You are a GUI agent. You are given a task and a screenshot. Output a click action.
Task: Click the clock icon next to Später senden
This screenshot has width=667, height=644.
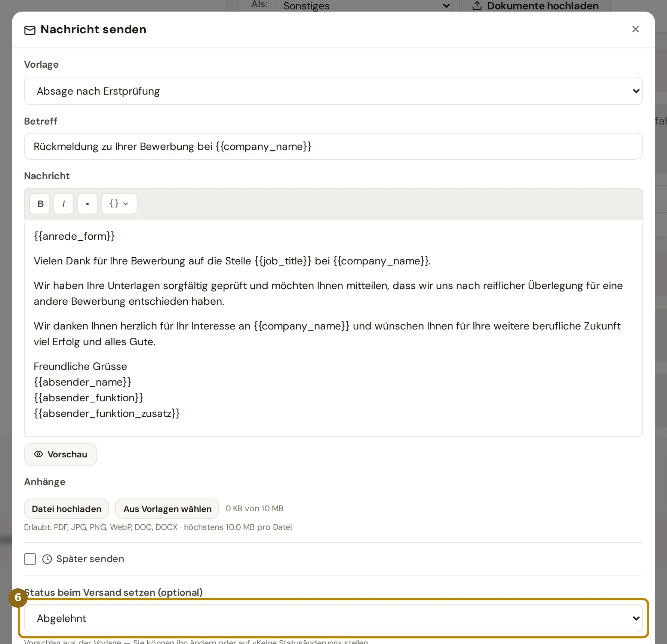pyautogui.click(x=47, y=559)
